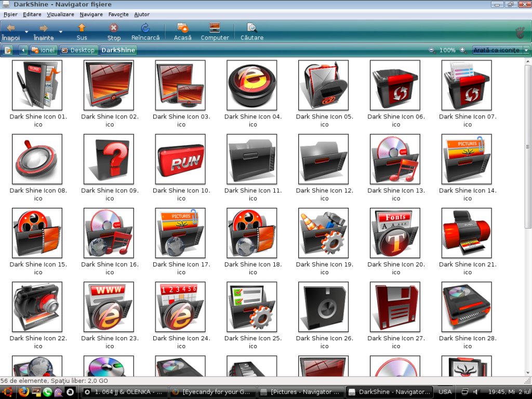Image resolution: width=532 pixels, height=399 pixels.
Task: Select the DarkShine path button
Action: point(118,50)
